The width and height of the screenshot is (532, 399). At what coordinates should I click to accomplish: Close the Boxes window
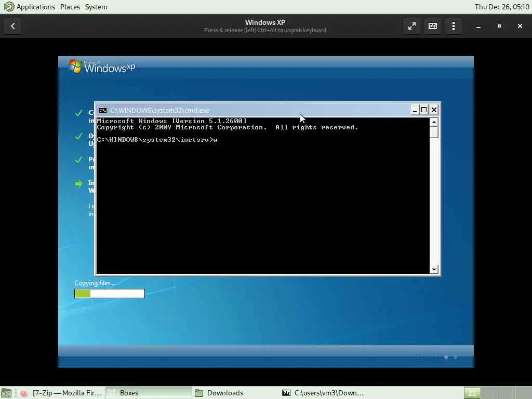520,26
